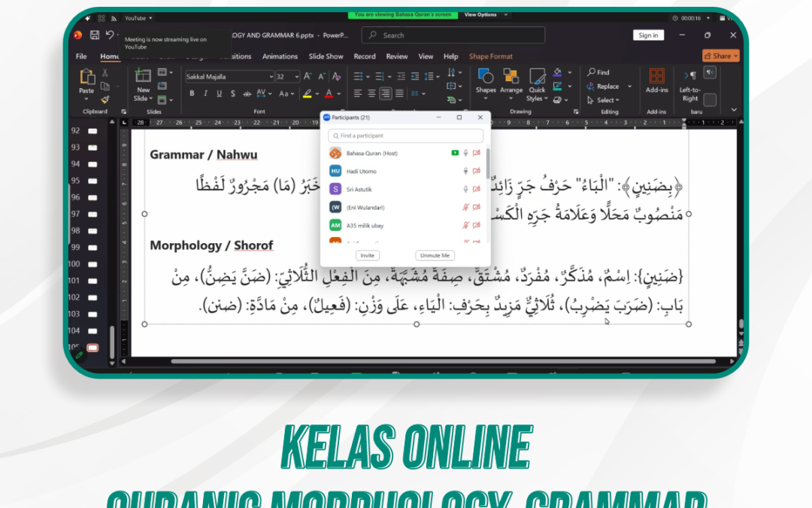This screenshot has width=812, height=508.
Task: Activate the Format Painter brush
Action: [105, 99]
